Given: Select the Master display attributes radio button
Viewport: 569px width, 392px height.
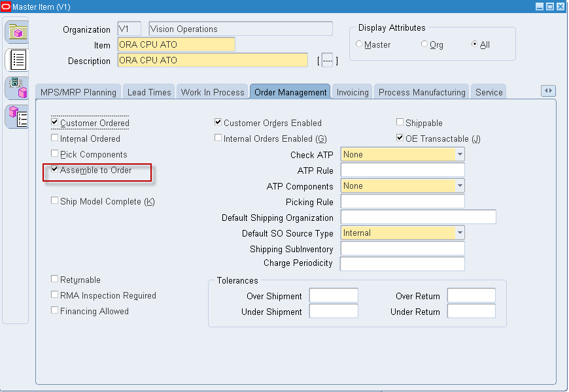Looking at the screenshot, I should point(360,44).
